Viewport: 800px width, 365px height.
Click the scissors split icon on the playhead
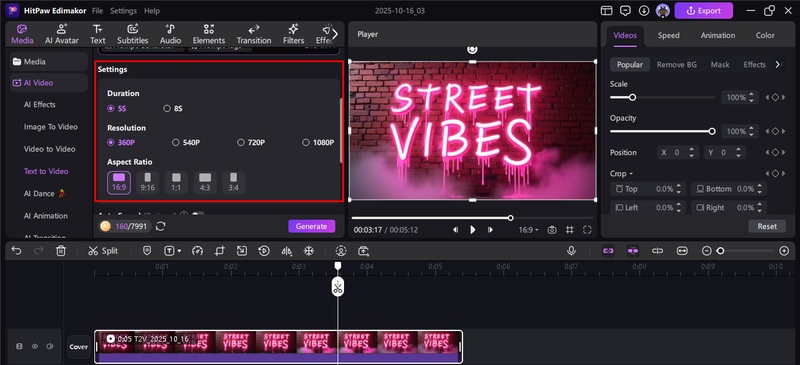click(x=337, y=287)
